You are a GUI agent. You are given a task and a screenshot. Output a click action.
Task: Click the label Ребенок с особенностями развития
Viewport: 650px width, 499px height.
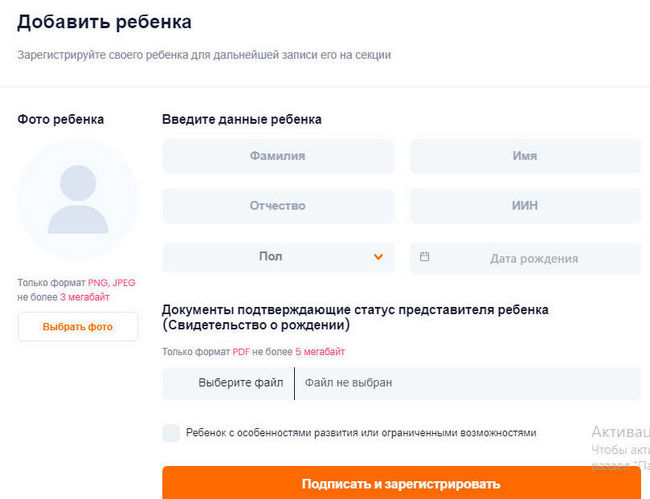tap(361, 433)
